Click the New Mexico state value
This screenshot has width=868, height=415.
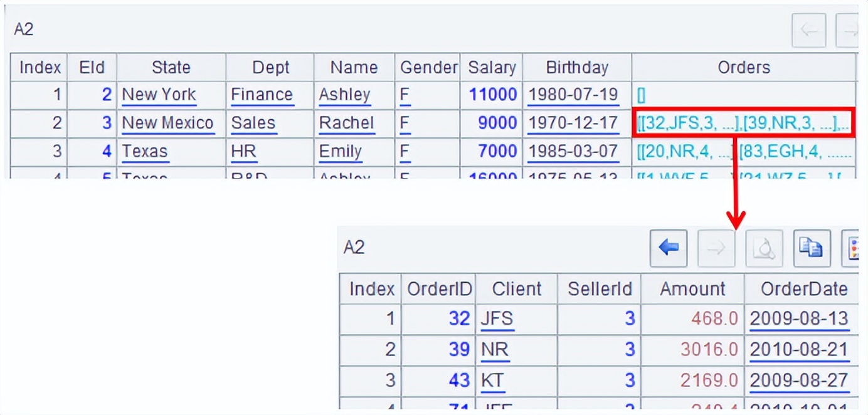(167, 123)
